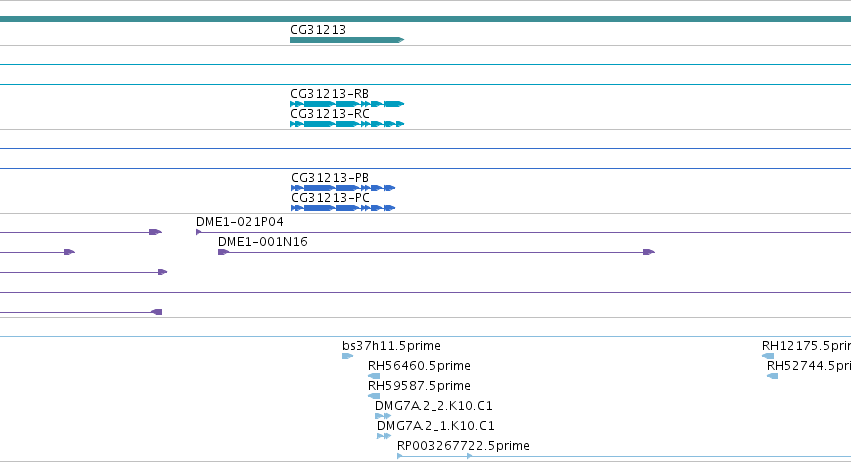Click the RP003267722.5prime label
This screenshot has width=851, height=462.
463,446
